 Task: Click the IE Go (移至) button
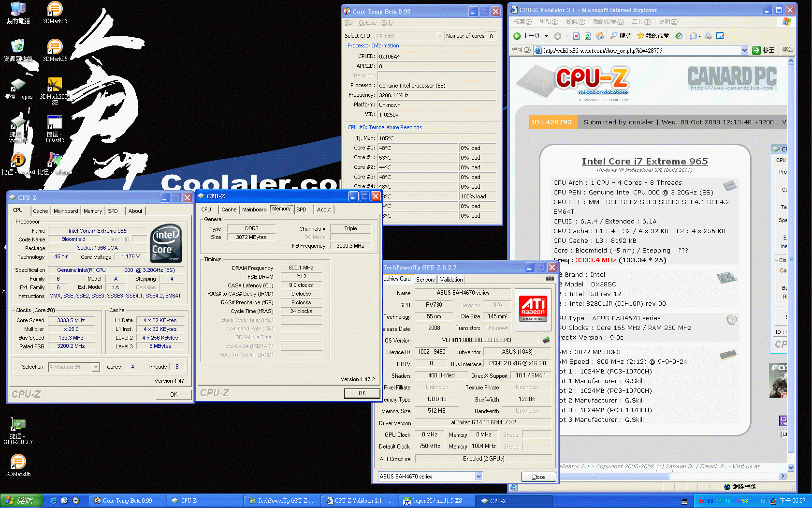[764, 50]
